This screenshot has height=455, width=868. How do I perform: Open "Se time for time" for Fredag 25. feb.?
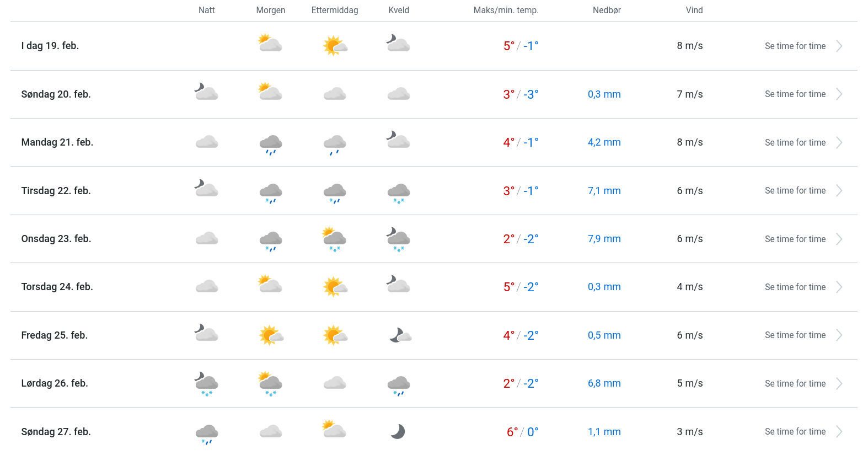tap(795, 335)
